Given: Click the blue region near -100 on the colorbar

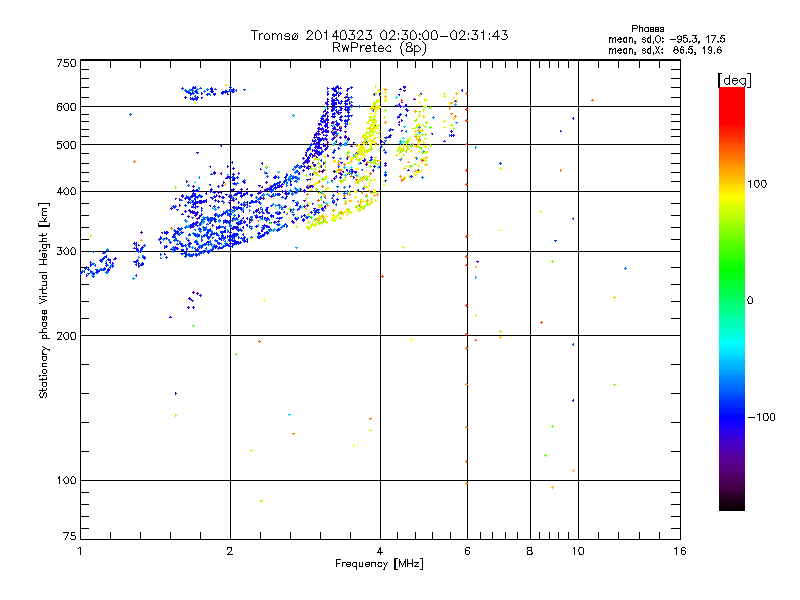Looking at the screenshot, I should tap(732, 416).
